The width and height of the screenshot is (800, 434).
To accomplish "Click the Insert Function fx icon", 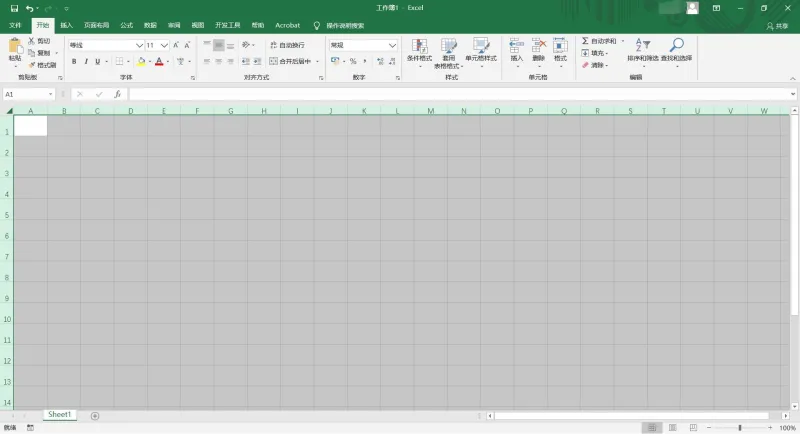I will tap(117, 94).
